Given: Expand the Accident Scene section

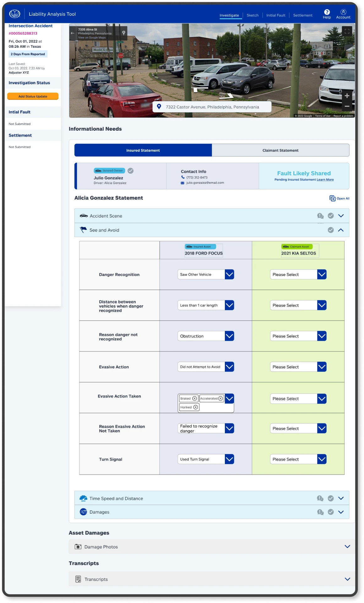Looking at the screenshot, I should pyautogui.click(x=341, y=216).
